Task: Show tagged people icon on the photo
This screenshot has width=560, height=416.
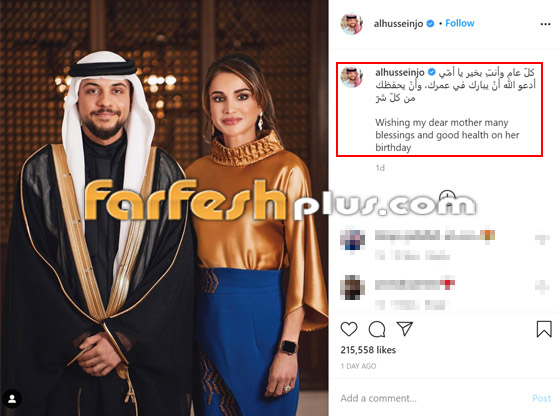Action: coord(12,399)
